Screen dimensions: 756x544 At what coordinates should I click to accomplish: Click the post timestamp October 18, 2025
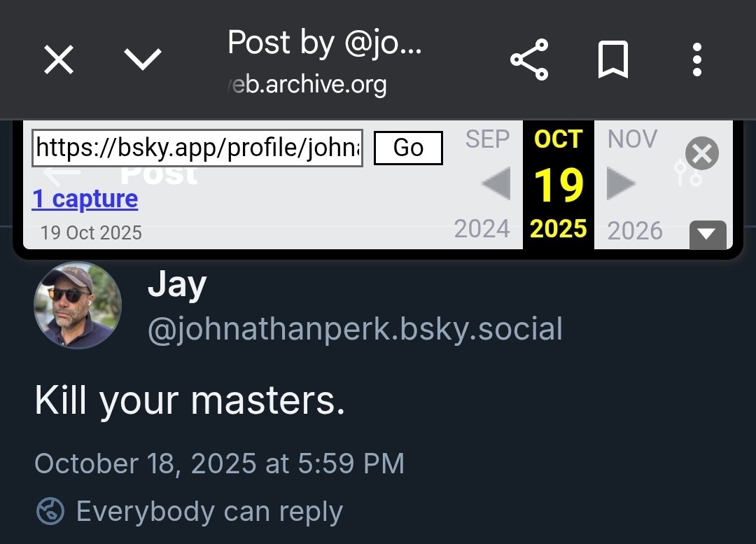tap(219, 463)
